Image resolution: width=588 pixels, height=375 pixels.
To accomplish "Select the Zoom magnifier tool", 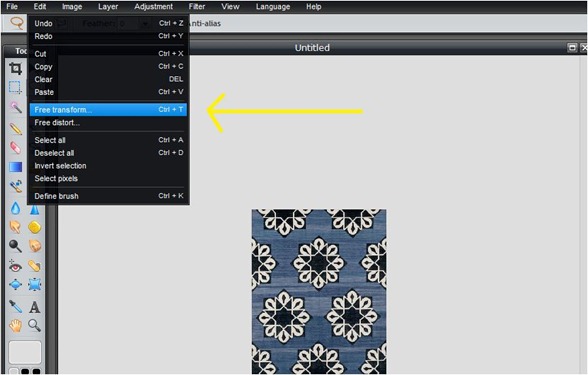I will pos(34,326).
